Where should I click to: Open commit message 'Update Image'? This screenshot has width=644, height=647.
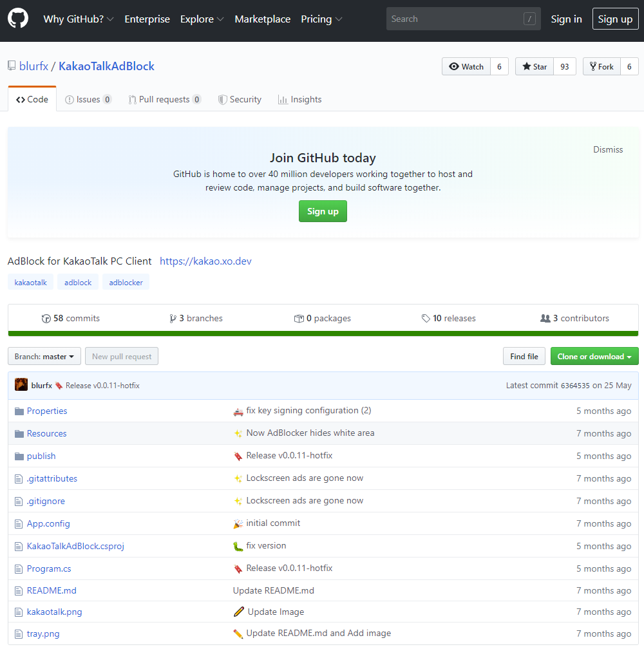(276, 612)
